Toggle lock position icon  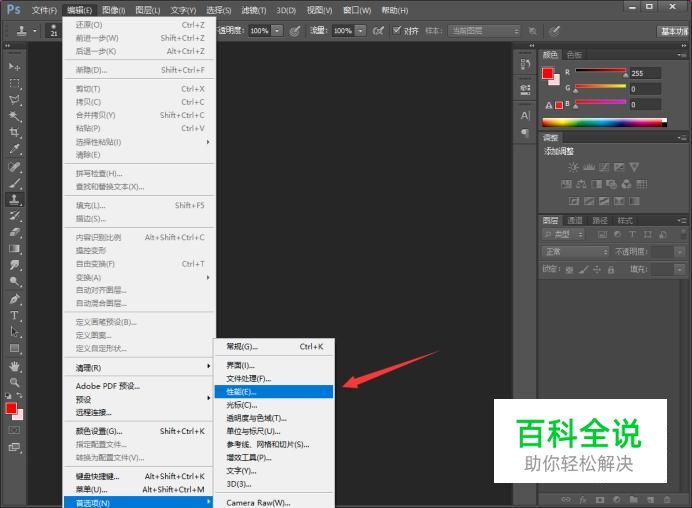597,269
